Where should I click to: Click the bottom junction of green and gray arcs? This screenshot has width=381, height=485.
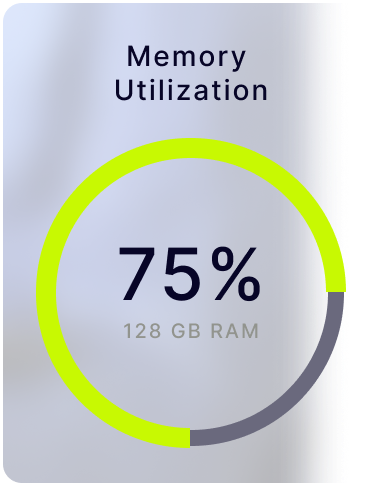point(190,437)
